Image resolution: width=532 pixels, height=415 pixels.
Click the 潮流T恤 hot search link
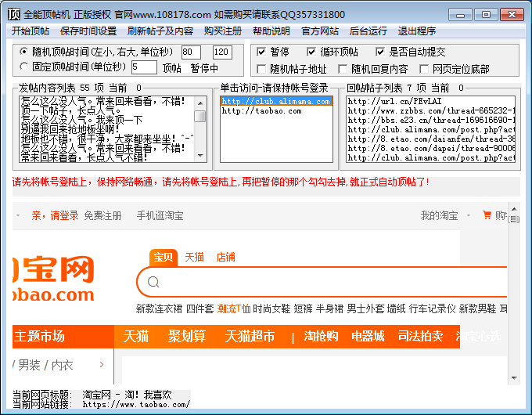(x=234, y=309)
